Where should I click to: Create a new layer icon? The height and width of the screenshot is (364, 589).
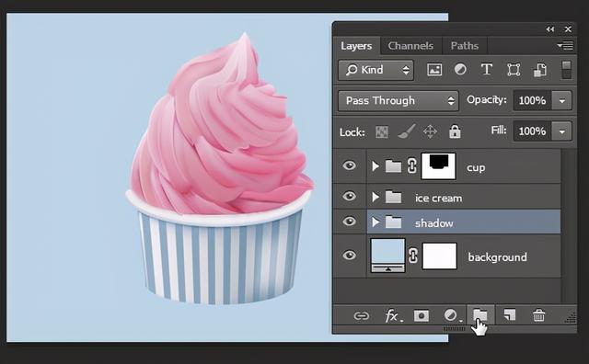tap(510, 315)
